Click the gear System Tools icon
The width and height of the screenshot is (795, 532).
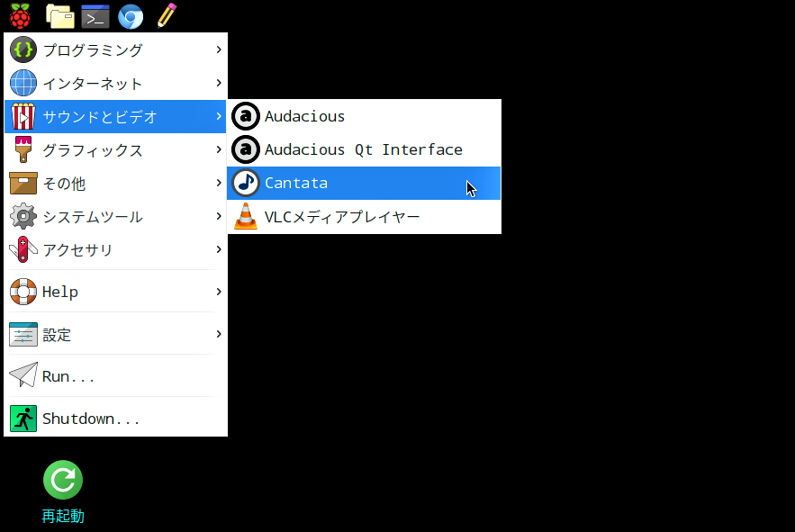(23, 217)
